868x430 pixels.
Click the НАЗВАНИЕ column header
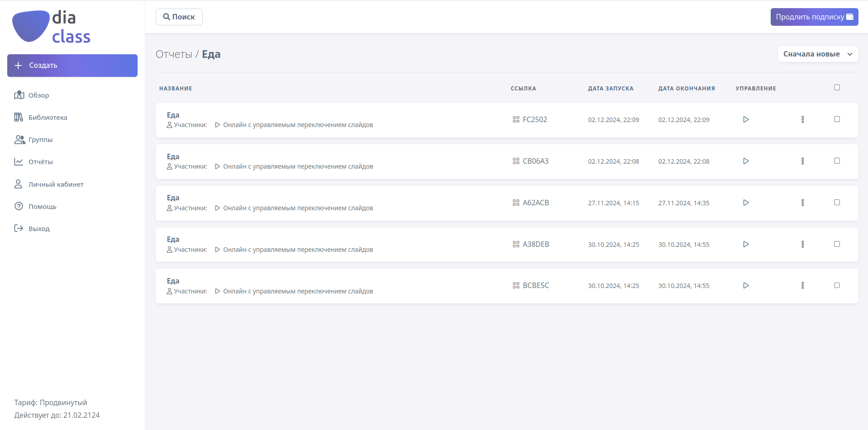pyautogui.click(x=176, y=89)
